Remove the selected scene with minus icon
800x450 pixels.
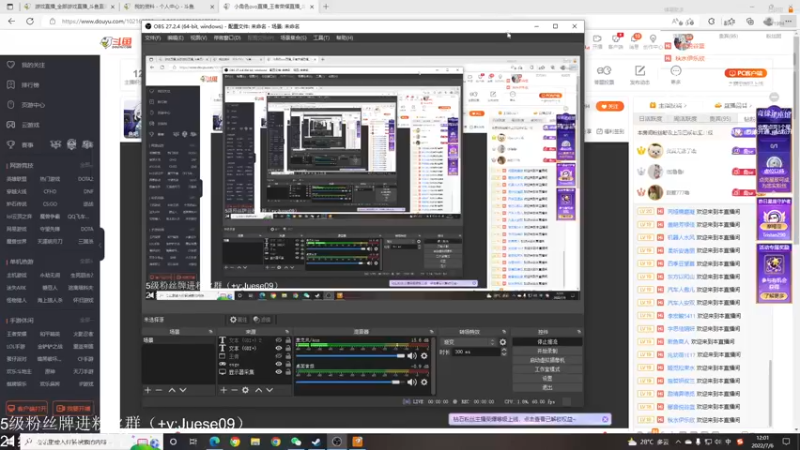point(159,390)
